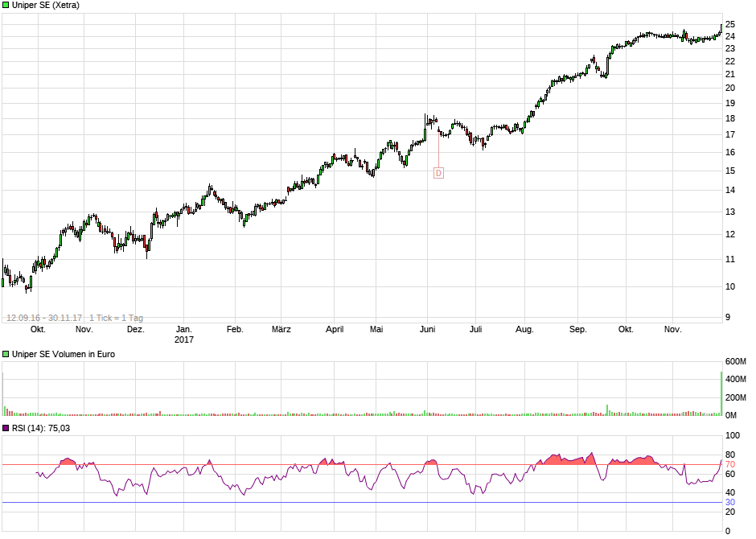Click the 'Uniper SE (Xetra)' chart title
The height and width of the screenshot is (539, 756).
[46, 6]
